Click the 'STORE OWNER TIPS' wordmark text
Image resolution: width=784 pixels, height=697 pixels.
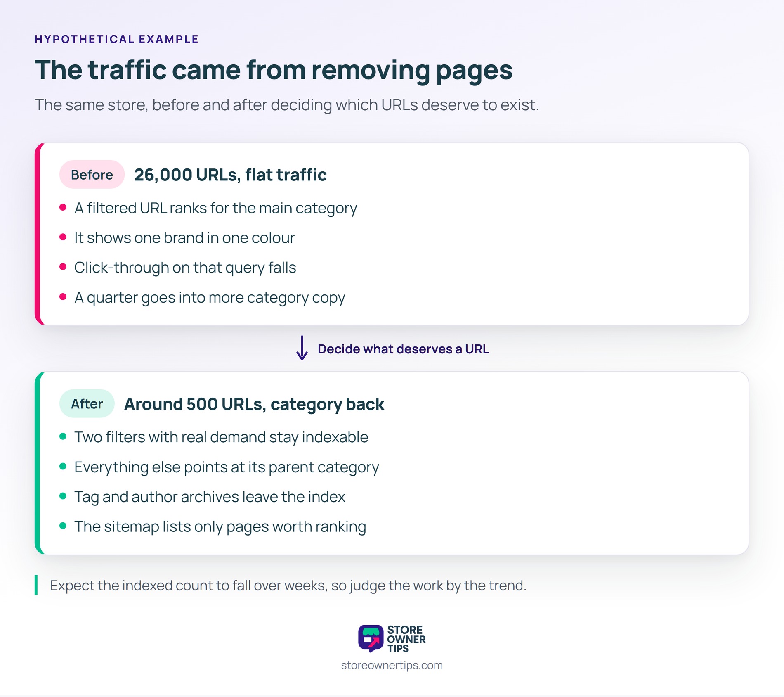click(x=406, y=639)
